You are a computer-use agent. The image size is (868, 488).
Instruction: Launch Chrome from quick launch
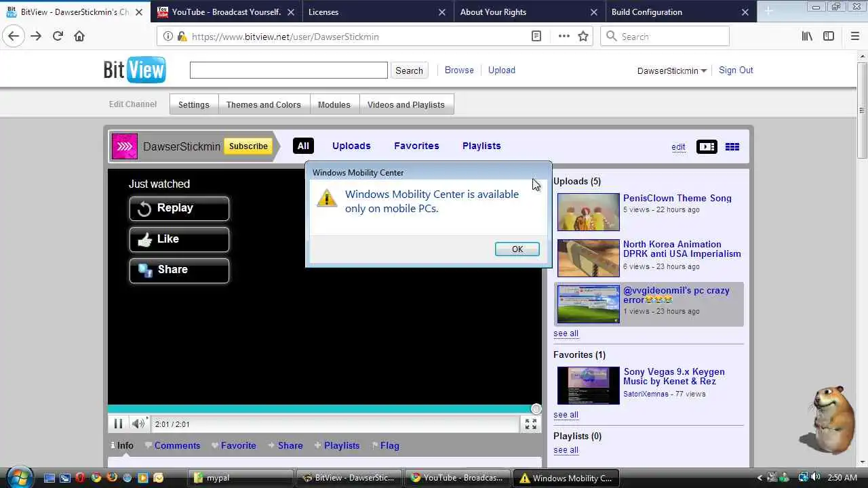click(96, 478)
